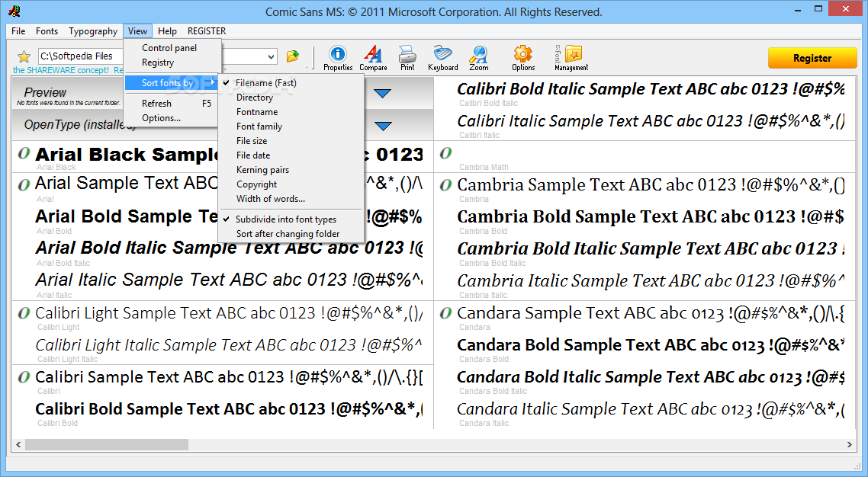The height and width of the screenshot is (477, 868).
Task: Click OpenType icon beside Arial Black
Action: click(x=23, y=153)
